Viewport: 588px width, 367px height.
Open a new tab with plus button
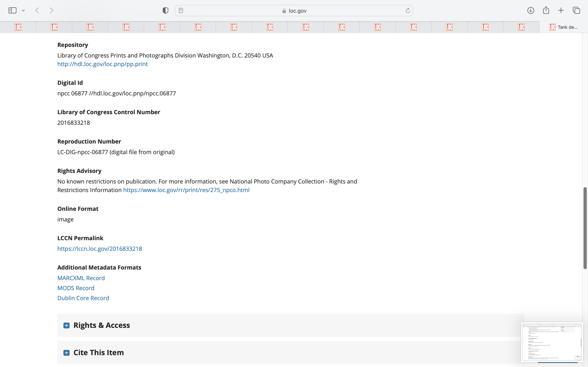(x=561, y=10)
